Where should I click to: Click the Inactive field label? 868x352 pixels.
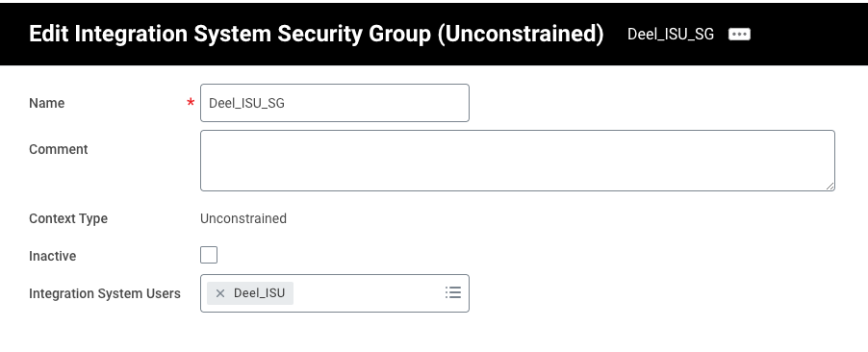[x=53, y=256]
